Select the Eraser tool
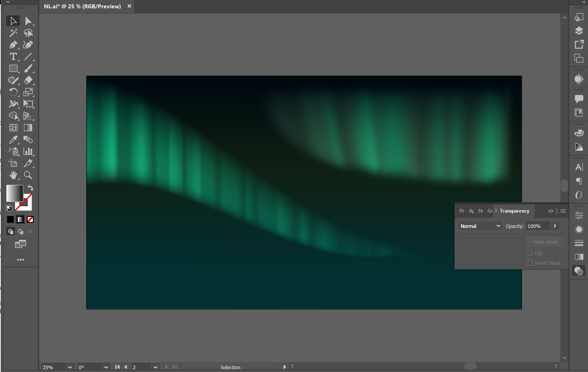Viewport: 588px width, 372px height. (x=28, y=80)
